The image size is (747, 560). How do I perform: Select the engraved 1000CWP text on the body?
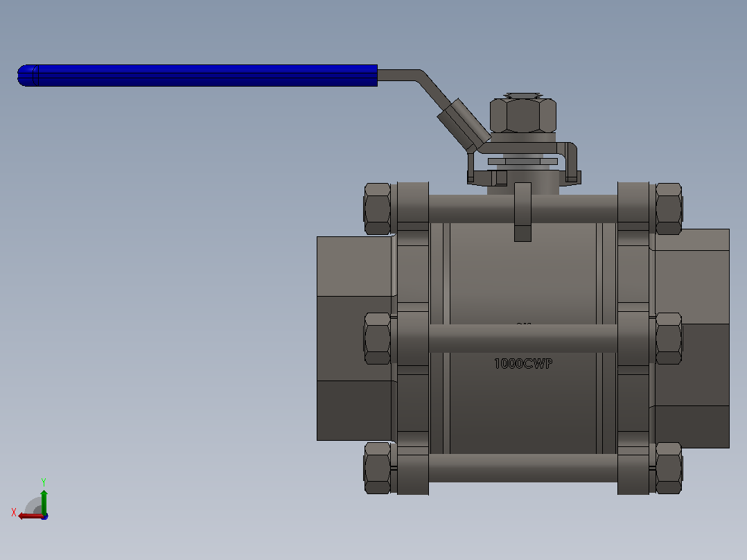523,364
